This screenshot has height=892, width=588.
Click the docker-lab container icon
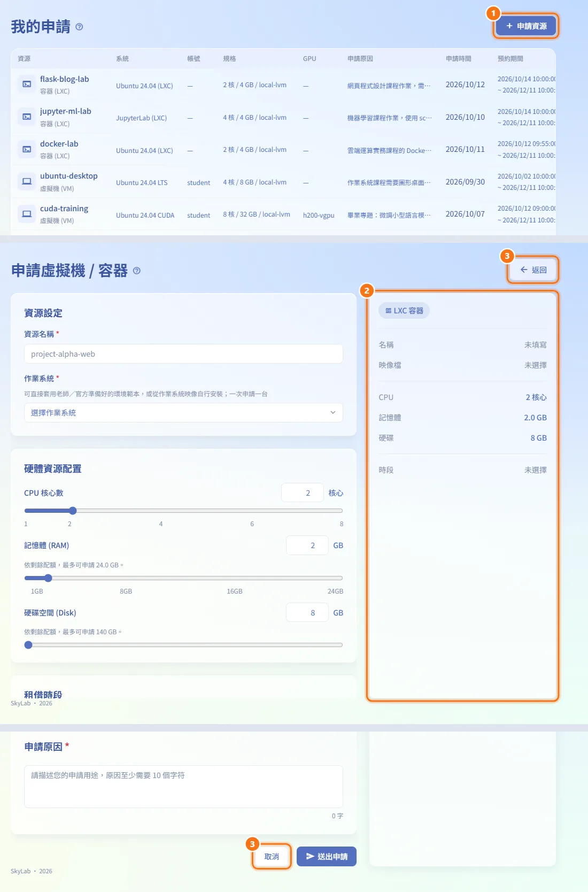(27, 149)
